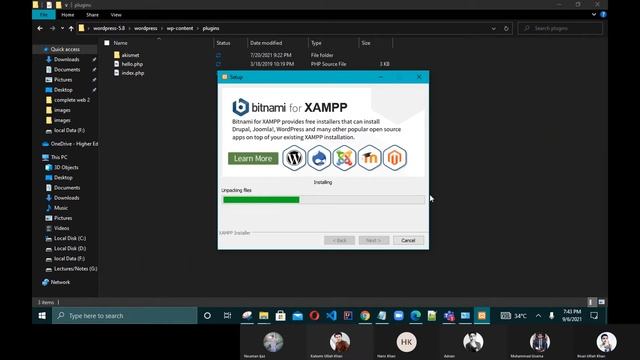
Task: Open Cortana from the taskbar
Action: (207, 316)
